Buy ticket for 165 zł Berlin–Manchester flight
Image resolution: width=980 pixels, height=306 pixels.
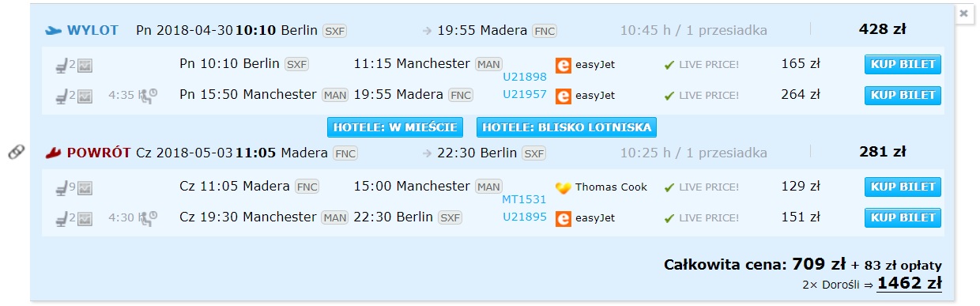point(903,65)
